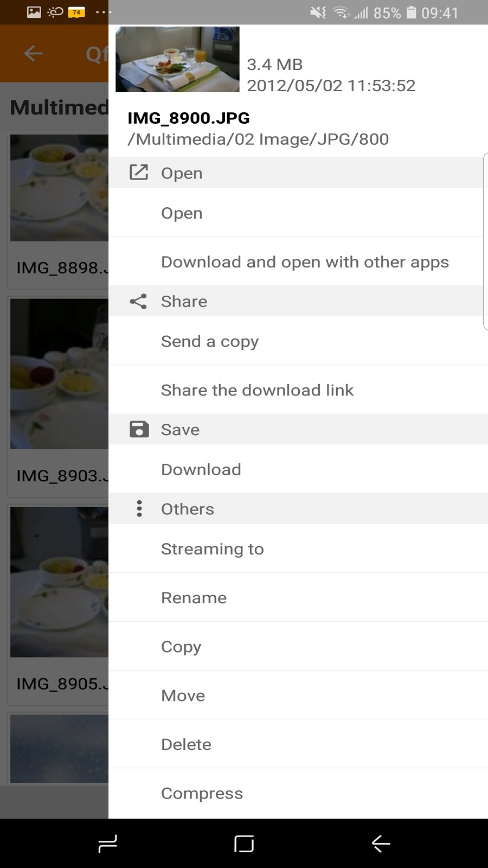
Task: Tap the Open section external-link icon
Action: (139, 173)
